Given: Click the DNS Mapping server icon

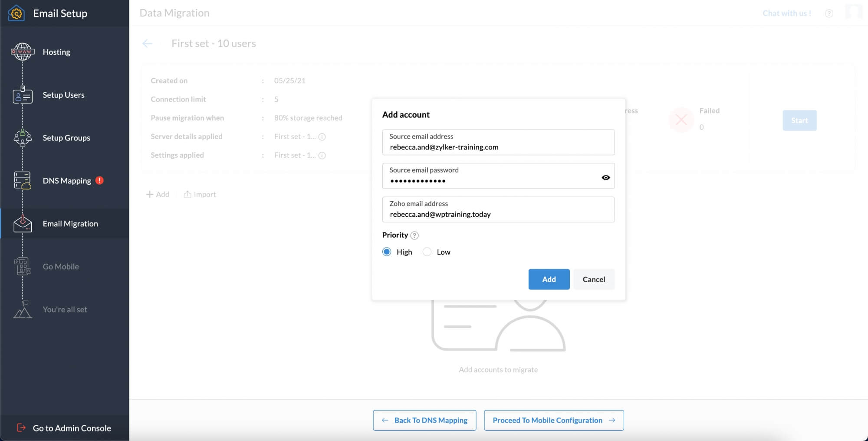Looking at the screenshot, I should [22, 180].
